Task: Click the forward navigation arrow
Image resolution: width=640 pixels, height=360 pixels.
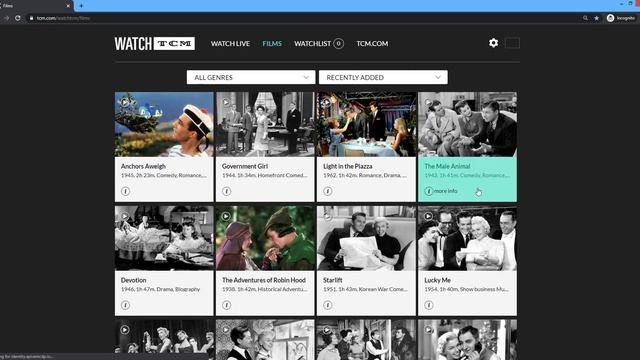Action: click(x=7, y=18)
